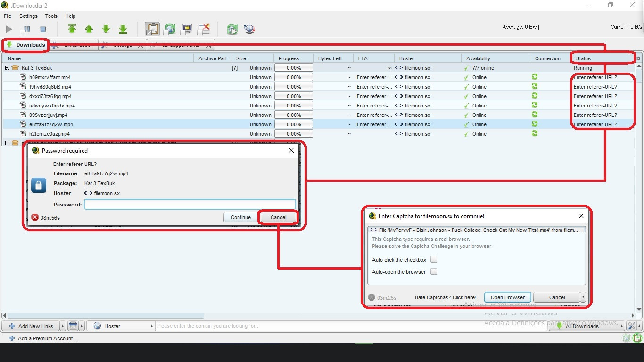
Task: Sort by the Status column header
Action: tap(603, 58)
